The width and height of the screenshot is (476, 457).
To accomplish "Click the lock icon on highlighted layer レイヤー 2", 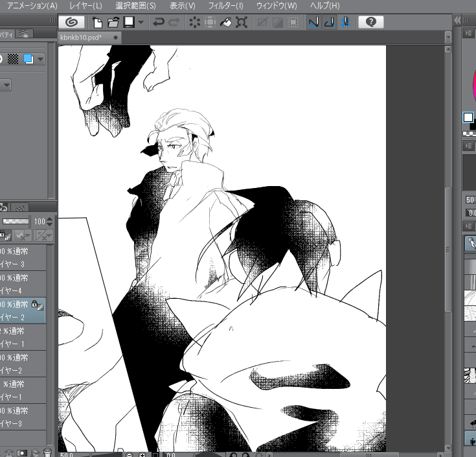I will click(x=34, y=303).
